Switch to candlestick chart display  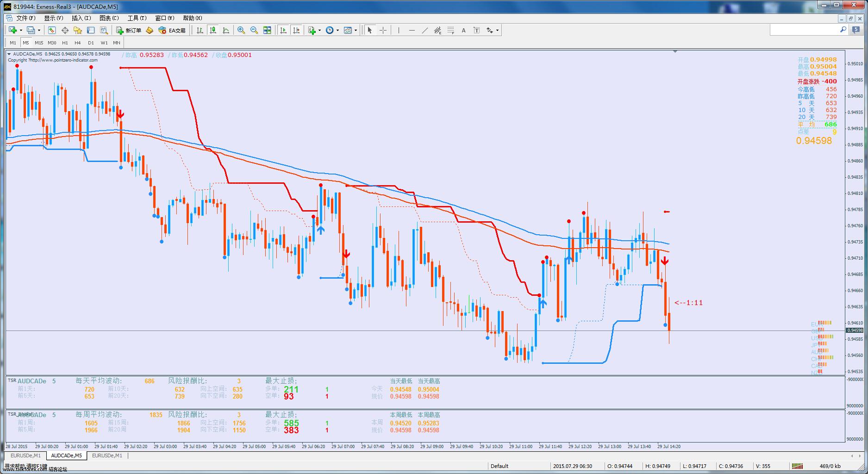point(213,30)
